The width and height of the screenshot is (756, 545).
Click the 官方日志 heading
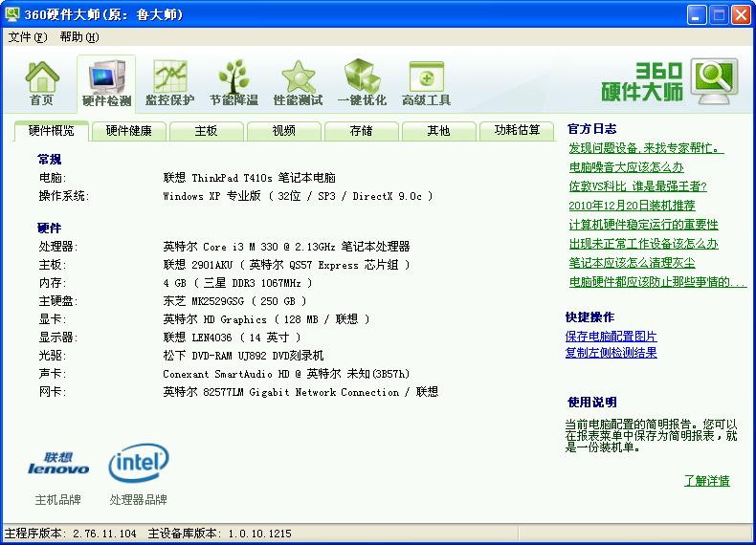[x=592, y=129]
